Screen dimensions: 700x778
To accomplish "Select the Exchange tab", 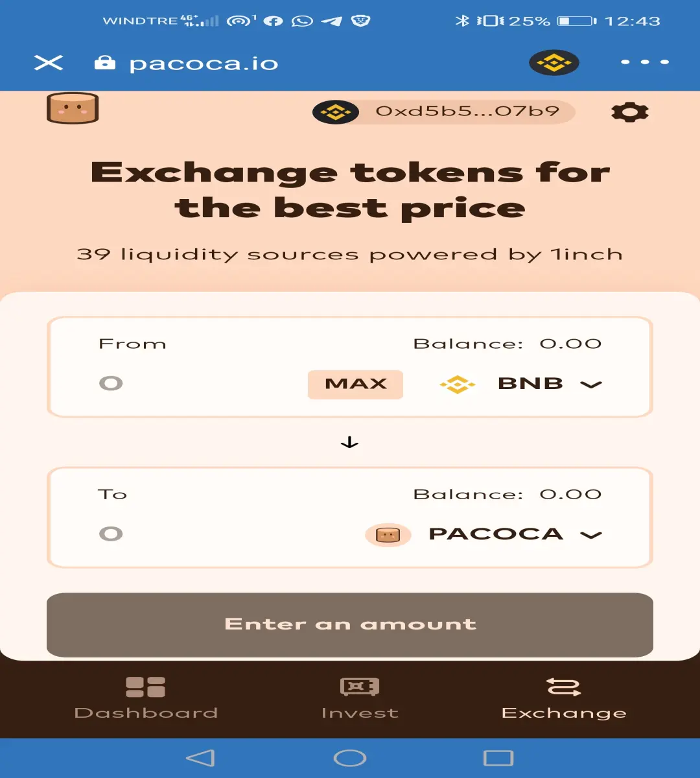I will pyautogui.click(x=564, y=698).
